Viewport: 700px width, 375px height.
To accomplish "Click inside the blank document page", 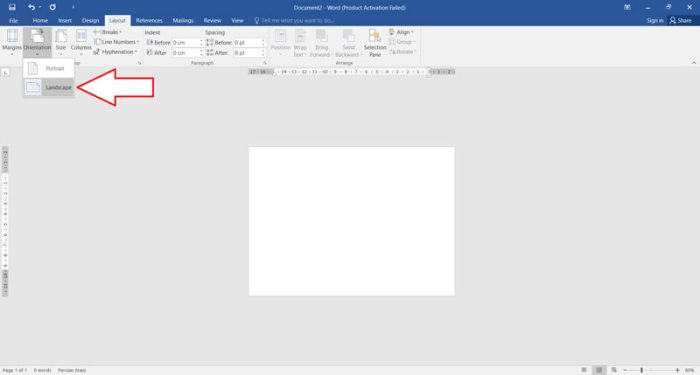I will click(352, 221).
